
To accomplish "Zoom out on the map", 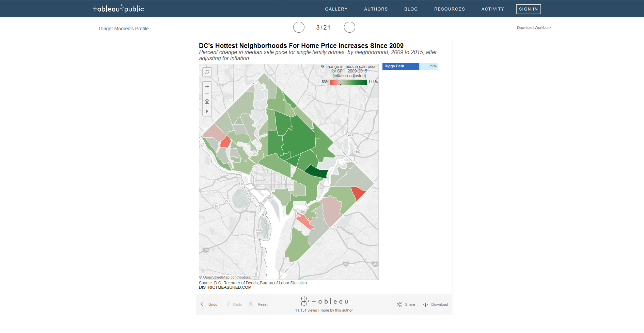I will pos(207,94).
